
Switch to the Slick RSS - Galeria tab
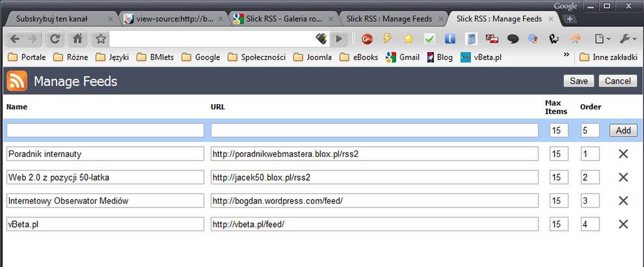click(x=284, y=19)
